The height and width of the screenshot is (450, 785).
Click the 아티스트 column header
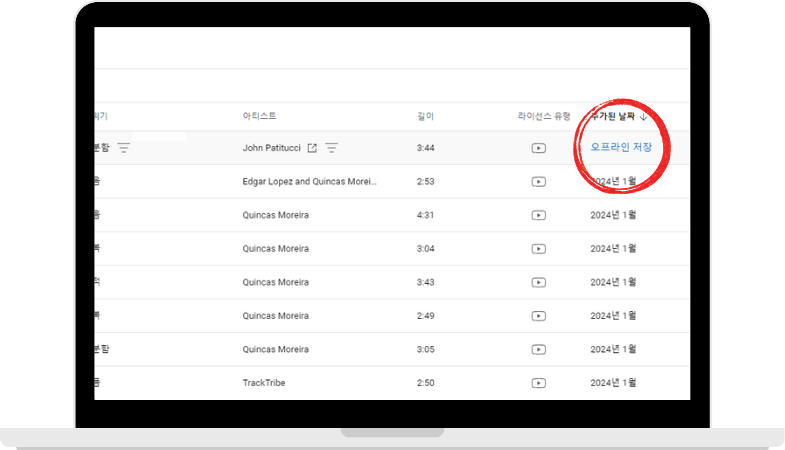(x=258, y=116)
